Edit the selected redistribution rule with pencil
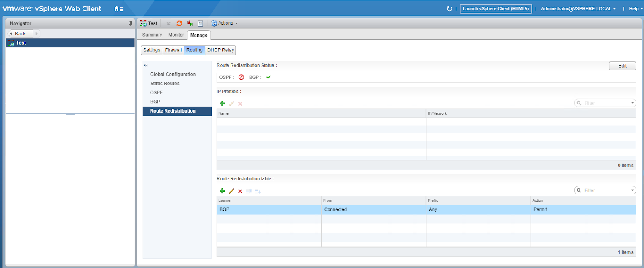Screen dimensions: 644x268 [231, 191]
